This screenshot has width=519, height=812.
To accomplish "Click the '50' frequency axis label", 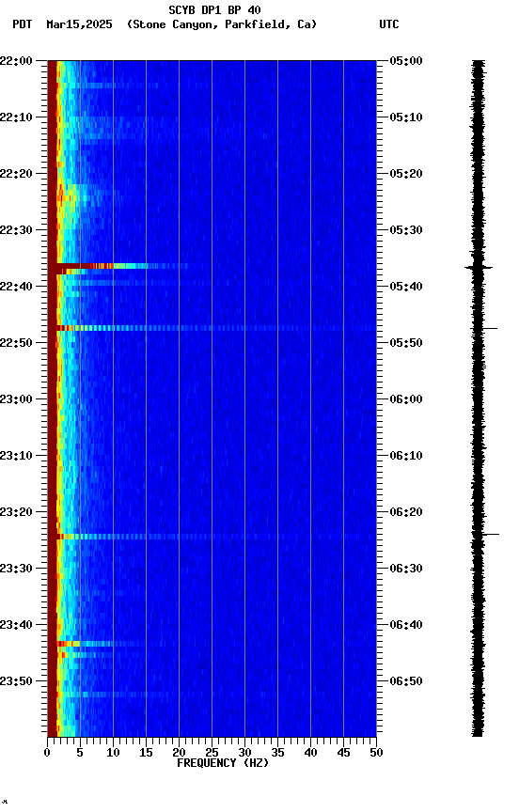I will coord(377,753).
